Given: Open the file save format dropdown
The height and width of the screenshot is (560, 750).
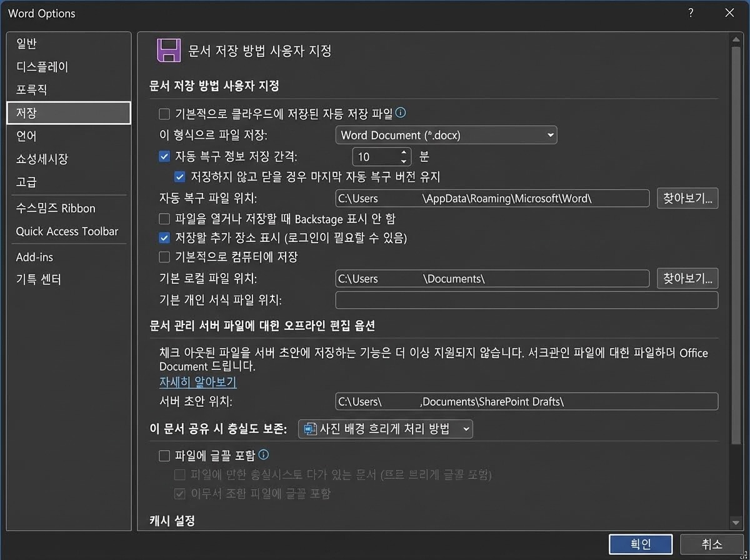Looking at the screenshot, I should [x=550, y=135].
